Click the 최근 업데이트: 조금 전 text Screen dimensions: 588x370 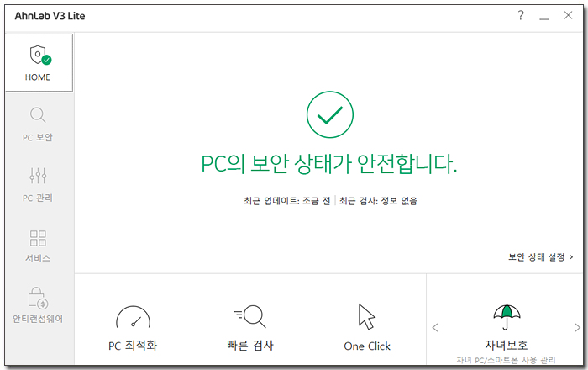[x=287, y=201]
